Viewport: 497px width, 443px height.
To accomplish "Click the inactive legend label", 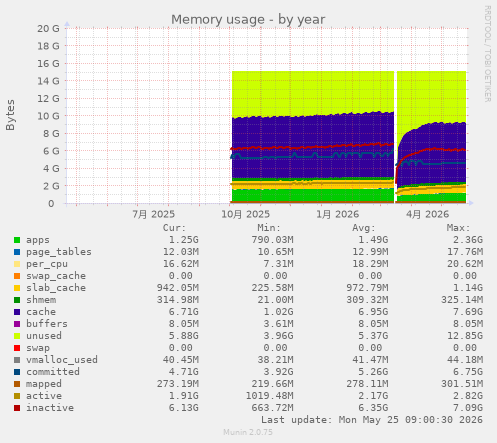I will point(50,408).
